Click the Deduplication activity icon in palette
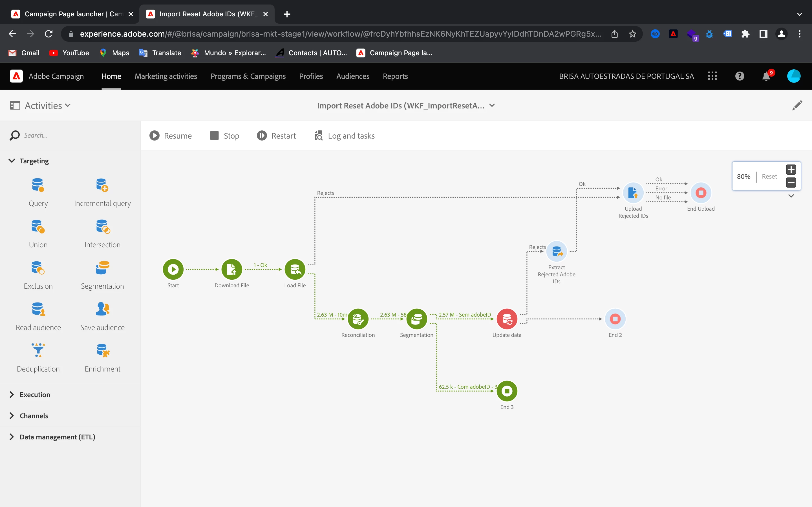The image size is (812, 507). tap(38, 350)
